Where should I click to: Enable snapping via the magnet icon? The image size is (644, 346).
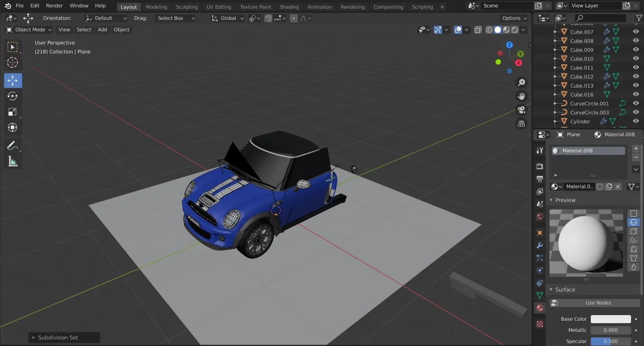coord(267,18)
